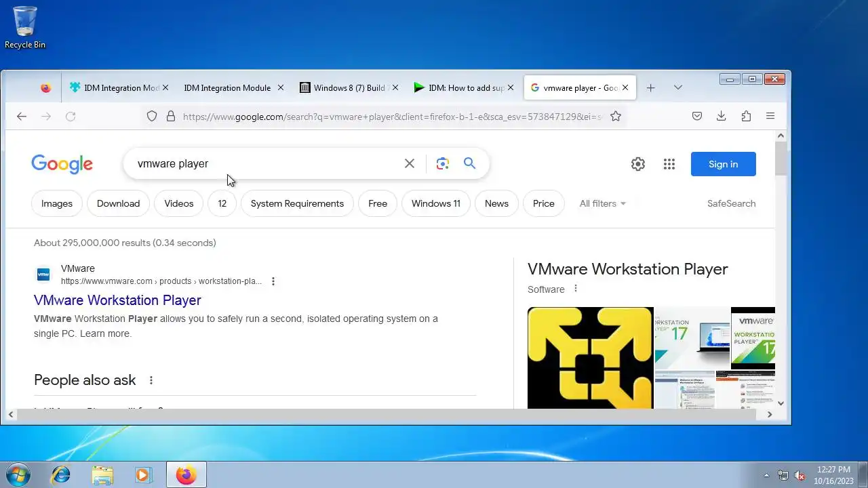Screen dimensions: 868x488
Task: Bookmark this page with the star
Action: coord(616,117)
